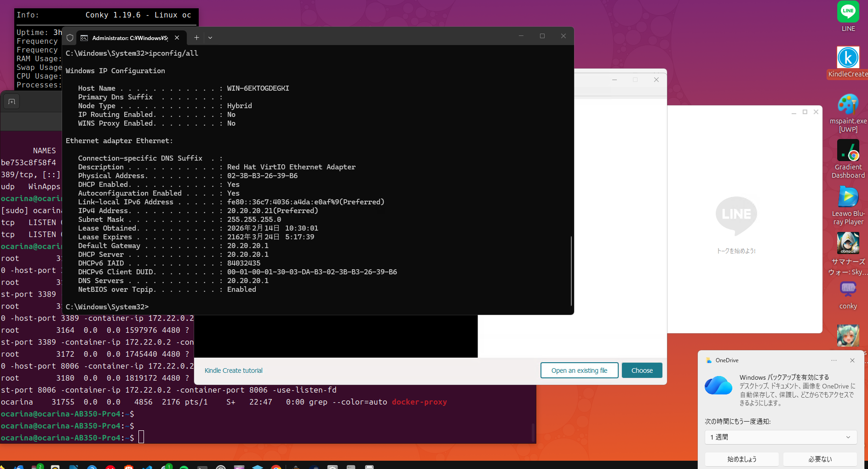Click the shield icon in the Terminal title bar
This screenshot has width=868, height=469.
(69, 37)
